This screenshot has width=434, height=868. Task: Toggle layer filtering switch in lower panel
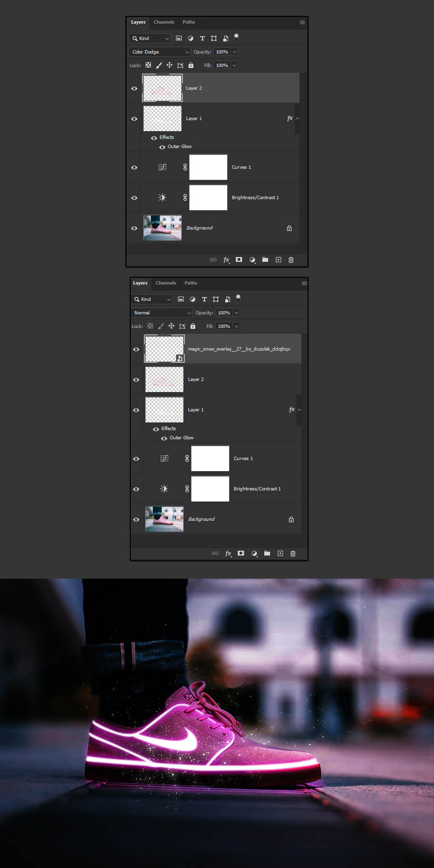238,298
